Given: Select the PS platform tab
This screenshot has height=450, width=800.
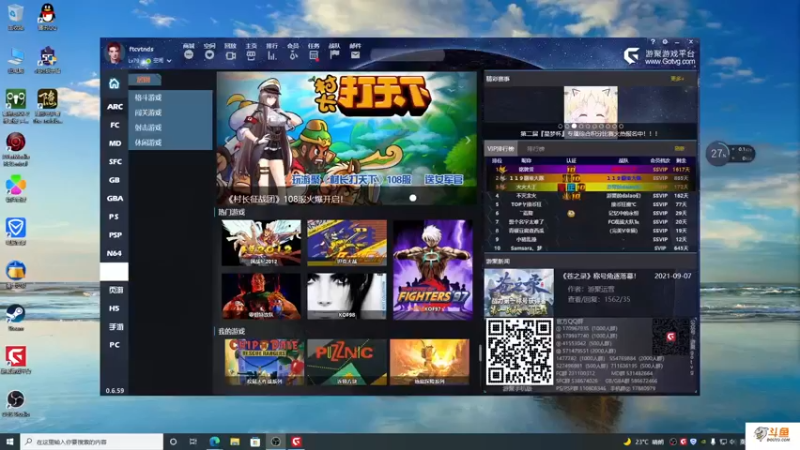Looking at the screenshot, I should coord(114,217).
